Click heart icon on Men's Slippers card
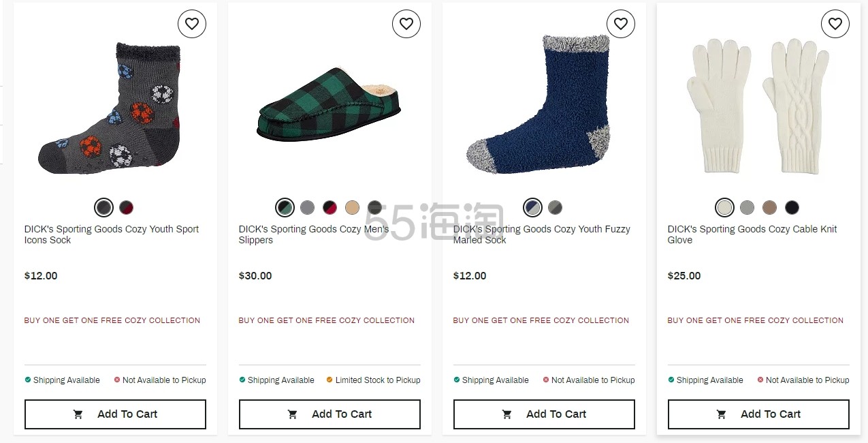The height and width of the screenshot is (443, 868). click(x=406, y=24)
